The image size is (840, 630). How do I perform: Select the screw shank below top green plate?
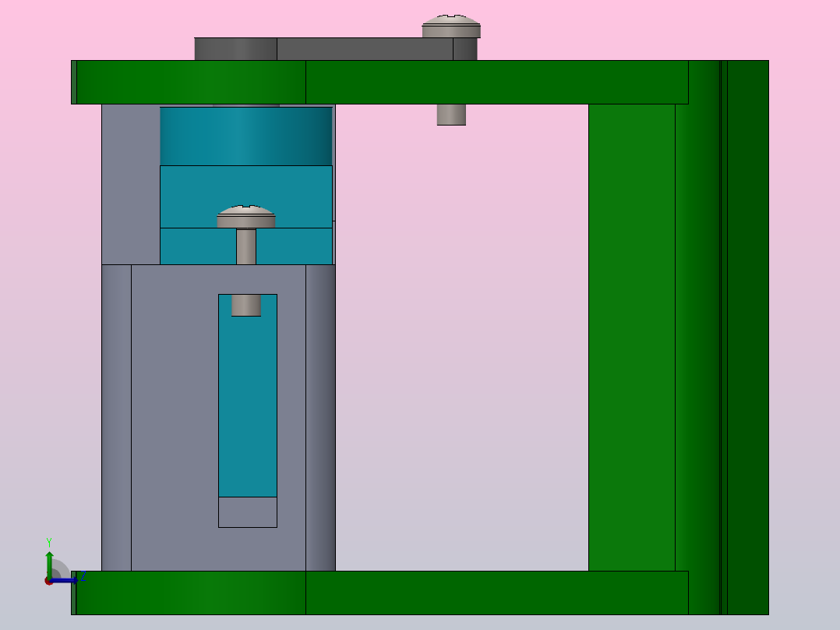[451, 115]
